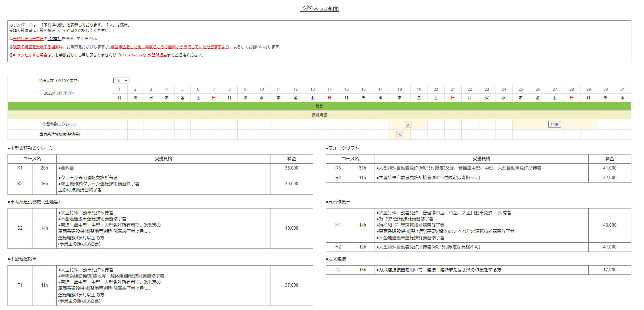The image size is (644, 310).
Task: Click the 予約表示画面 page title
Action: pyautogui.click(x=319, y=9)
